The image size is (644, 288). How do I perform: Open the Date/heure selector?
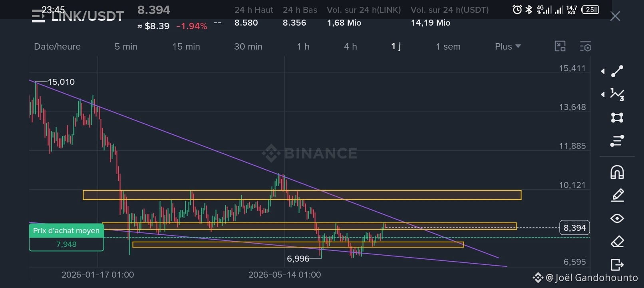coord(57,46)
